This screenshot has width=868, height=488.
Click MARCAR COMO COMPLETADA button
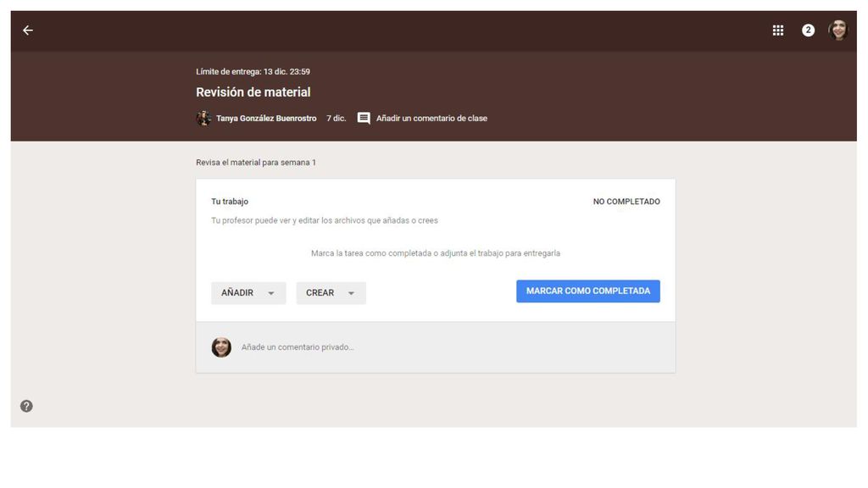coord(588,291)
